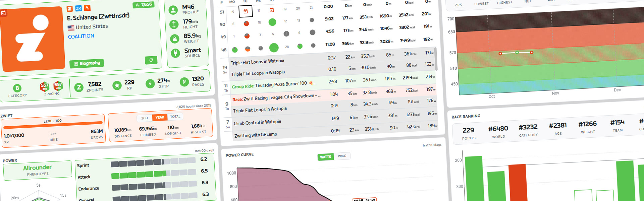
Task: Click the ZPoints Z icon
Action: 79,88
